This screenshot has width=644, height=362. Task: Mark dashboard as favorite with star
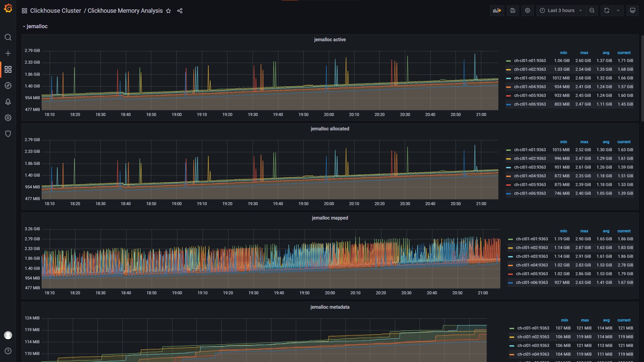click(x=168, y=11)
